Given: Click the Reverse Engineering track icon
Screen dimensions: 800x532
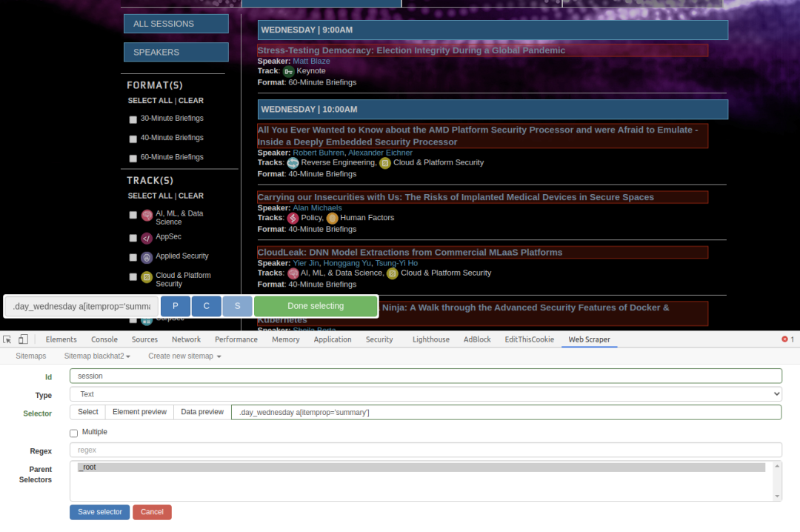Looking at the screenshot, I should coord(293,163).
